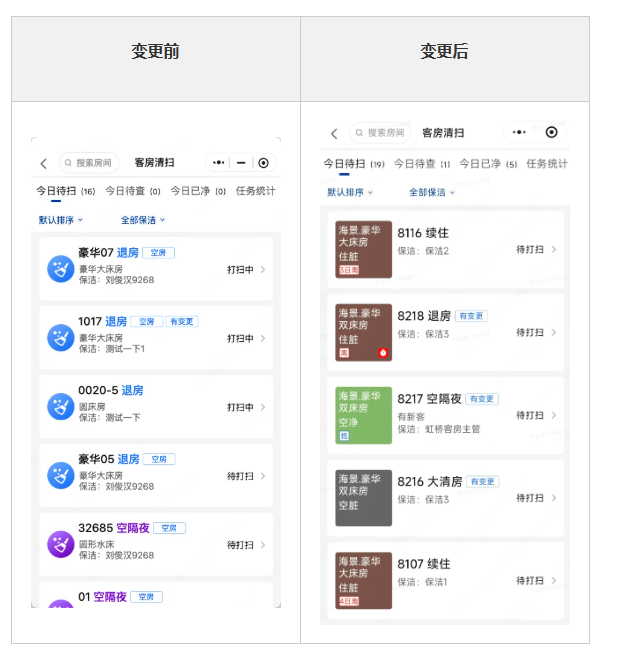
Task: Click purple cleaning icon for room 32685
Action: 61,545
